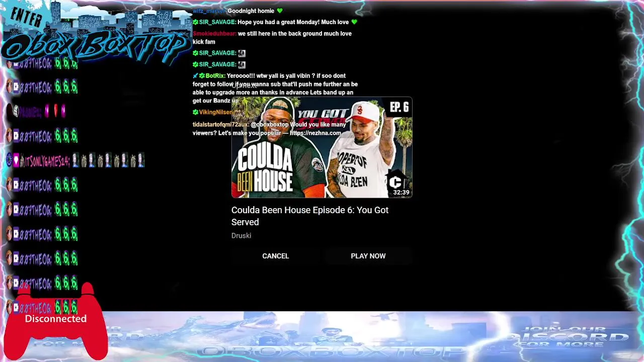Screen dimensions: 644x362
Task: Click the Smokieduhbear username in chat
Action: (214, 34)
